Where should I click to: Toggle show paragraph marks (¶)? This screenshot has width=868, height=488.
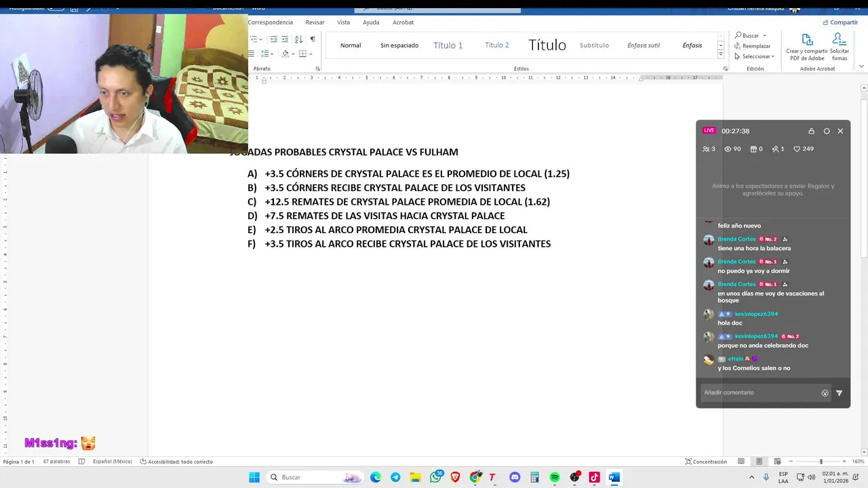(x=313, y=39)
